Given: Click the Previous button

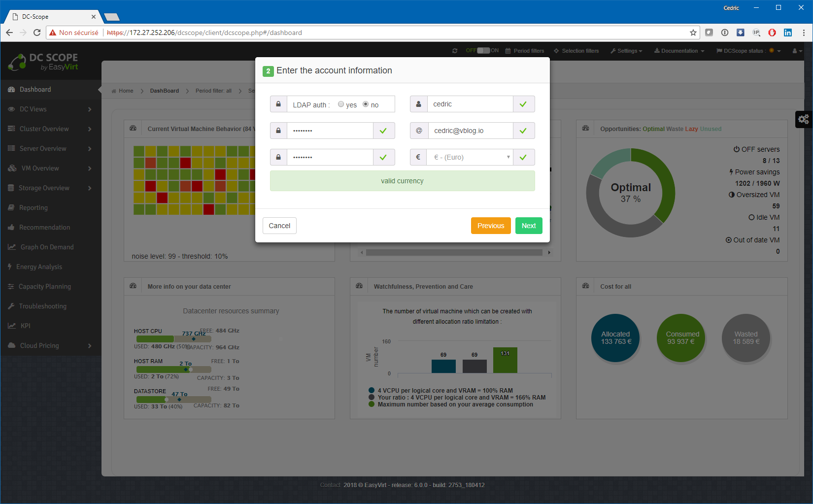Looking at the screenshot, I should (491, 226).
